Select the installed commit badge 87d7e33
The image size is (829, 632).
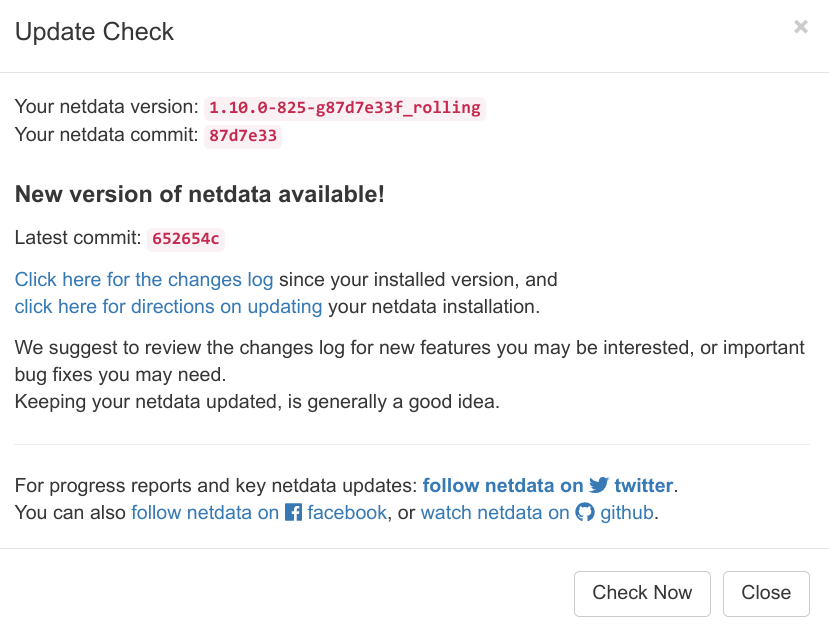[242, 136]
